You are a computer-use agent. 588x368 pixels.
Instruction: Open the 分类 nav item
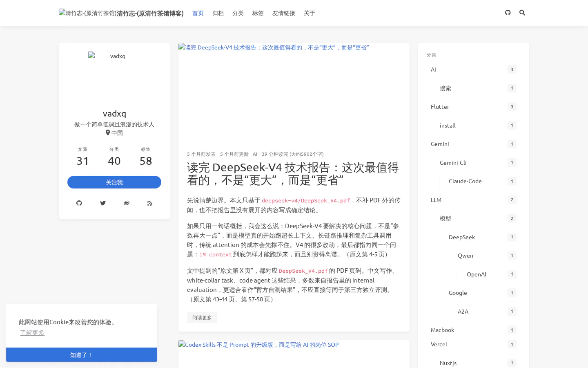238,13
